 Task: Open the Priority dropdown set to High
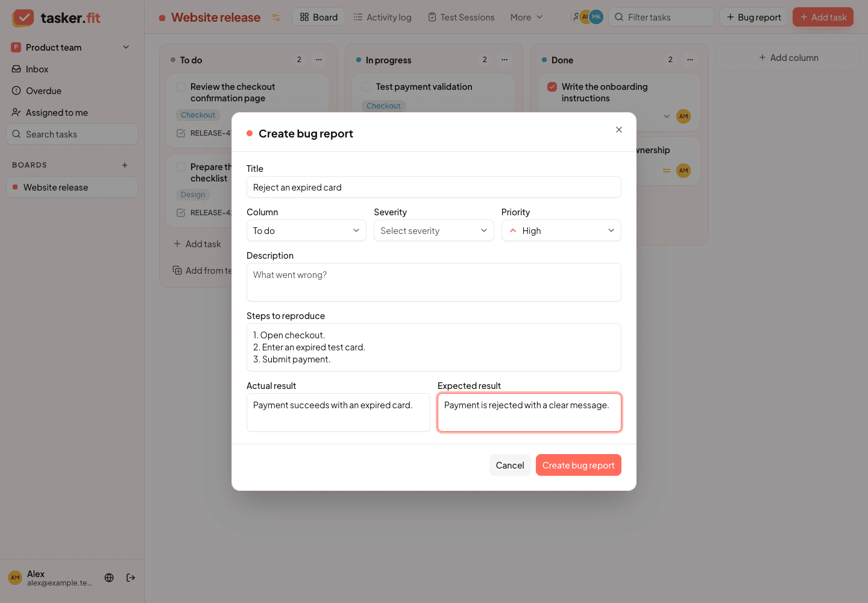pos(561,230)
